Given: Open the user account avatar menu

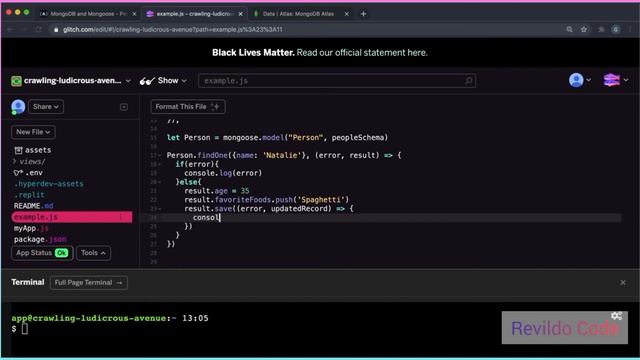Looking at the screenshot, I should (x=576, y=80).
